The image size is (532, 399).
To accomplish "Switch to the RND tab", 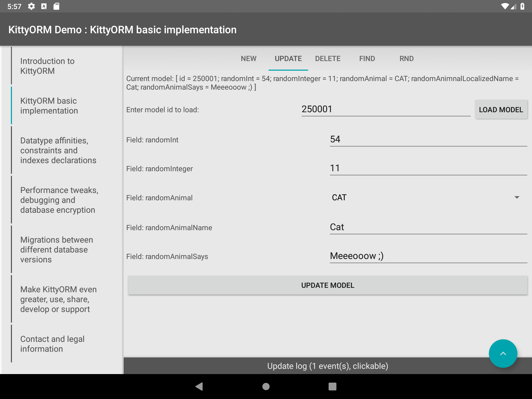I will point(407,59).
